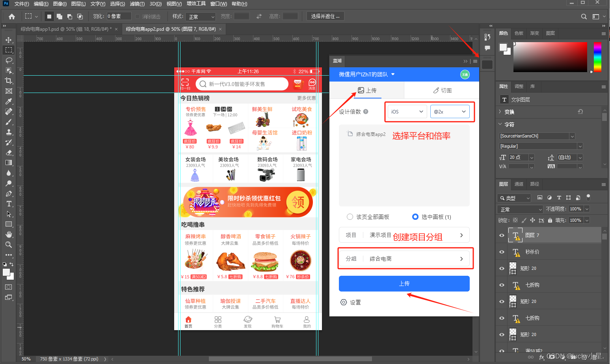The width and height of the screenshot is (610, 364).
Task: Click the 羽化 feather input field
Action: (x=119, y=16)
